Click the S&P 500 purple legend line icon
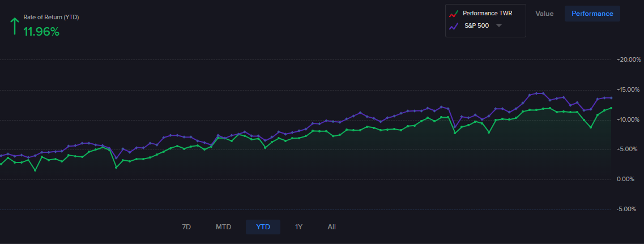The image size is (644, 244). (454, 26)
